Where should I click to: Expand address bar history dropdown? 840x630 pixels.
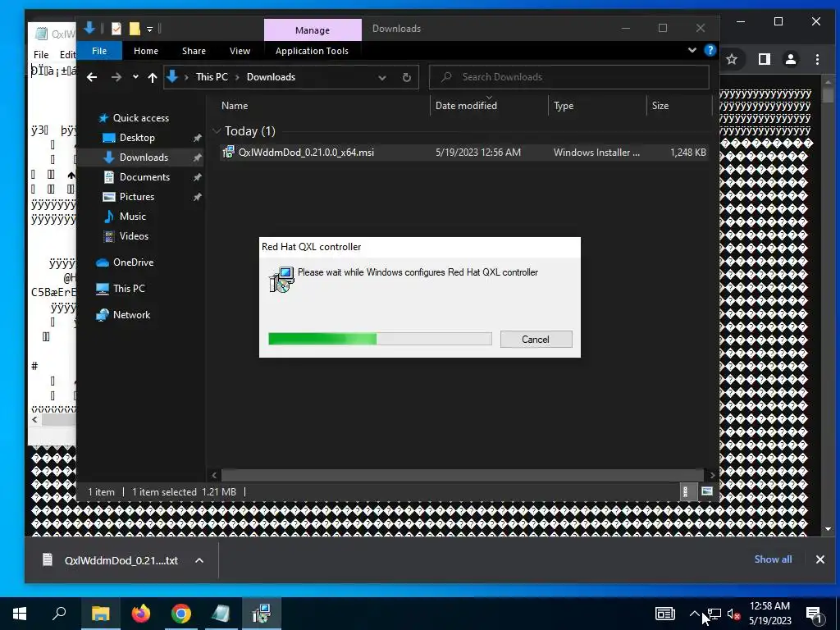point(382,77)
